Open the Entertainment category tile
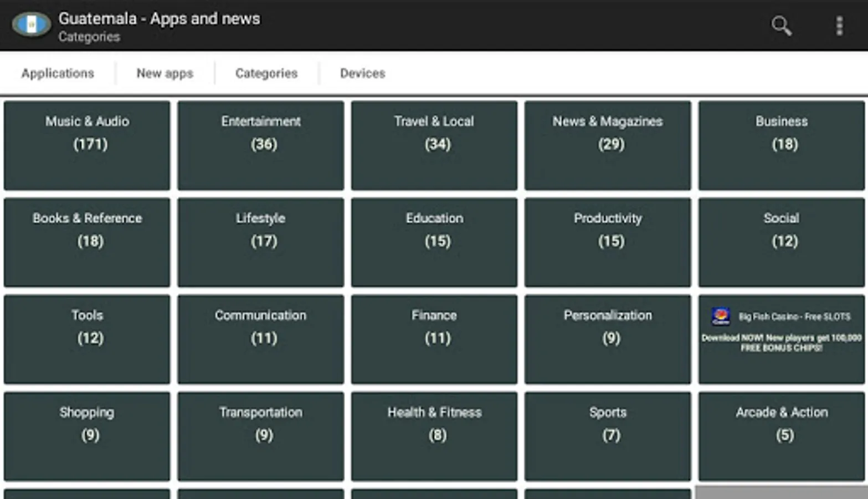Image resolution: width=868 pixels, height=499 pixels. 261,145
